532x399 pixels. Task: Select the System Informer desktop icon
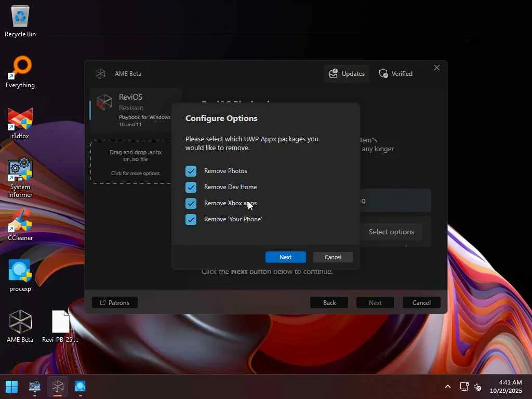tap(20, 177)
